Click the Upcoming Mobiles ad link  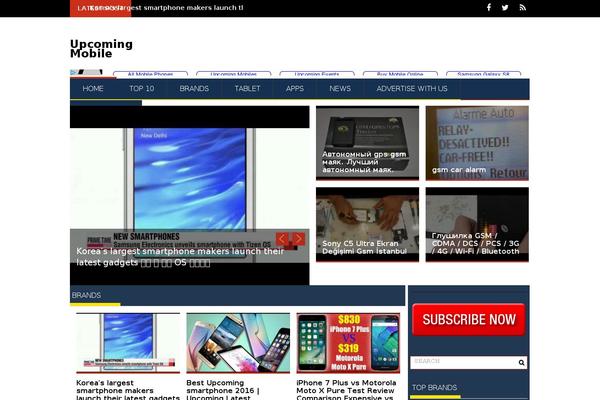pyautogui.click(x=233, y=73)
